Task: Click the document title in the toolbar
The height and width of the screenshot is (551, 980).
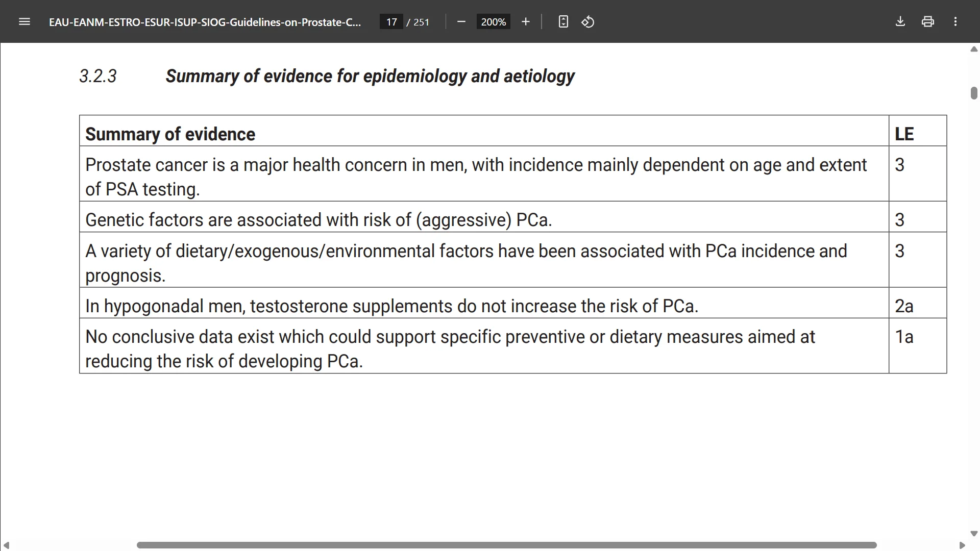Action: tap(205, 22)
